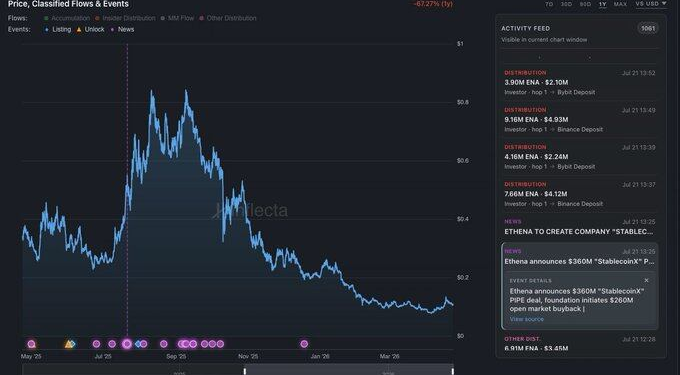The width and height of the screenshot is (680, 375).
Task: Toggle the Insider Distribution flows filter
Action: pos(125,18)
